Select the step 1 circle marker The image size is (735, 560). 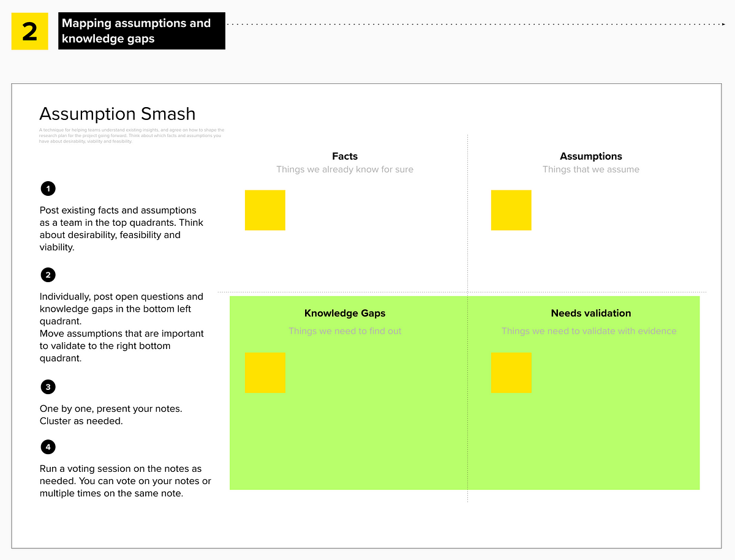pyautogui.click(x=47, y=189)
